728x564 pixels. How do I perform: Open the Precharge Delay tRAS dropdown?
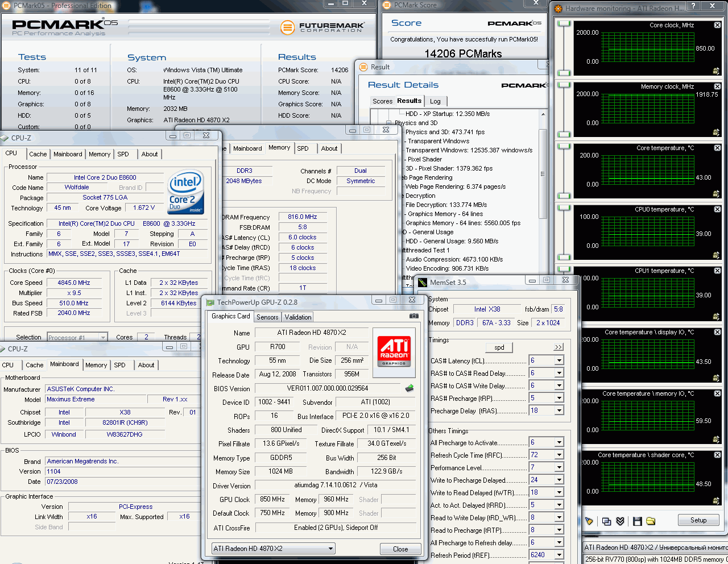(x=559, y=410)
